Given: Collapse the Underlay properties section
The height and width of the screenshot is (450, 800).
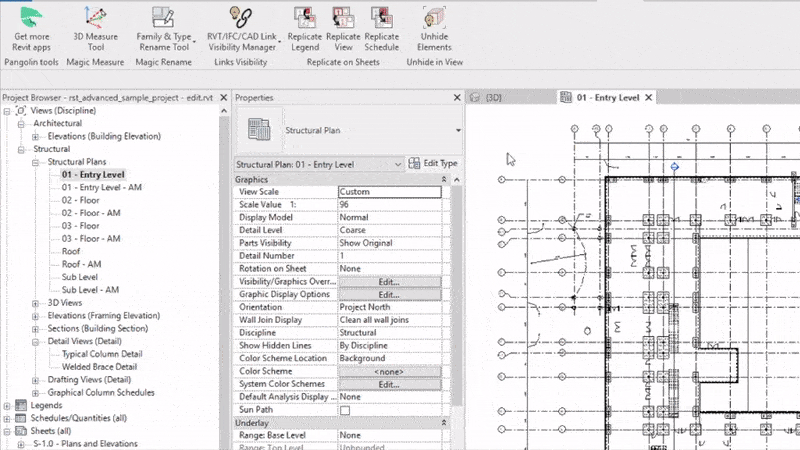Looking at the screenshot, I should click(x=444, y=423).
